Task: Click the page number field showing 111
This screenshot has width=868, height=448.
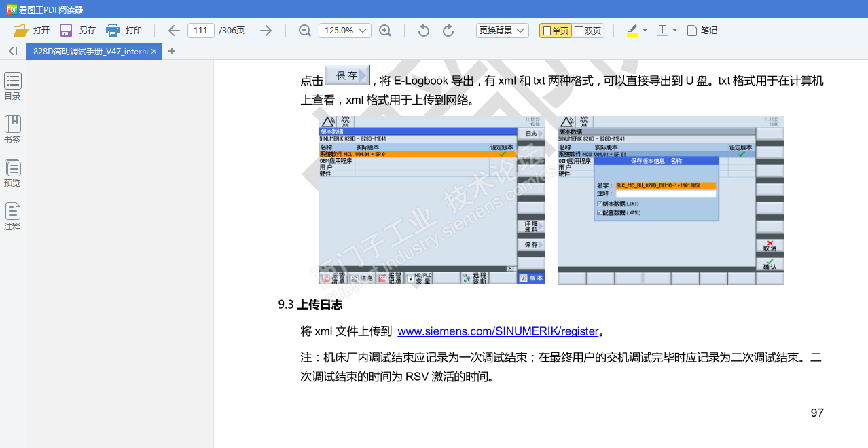Action: [x=200, y=31]
